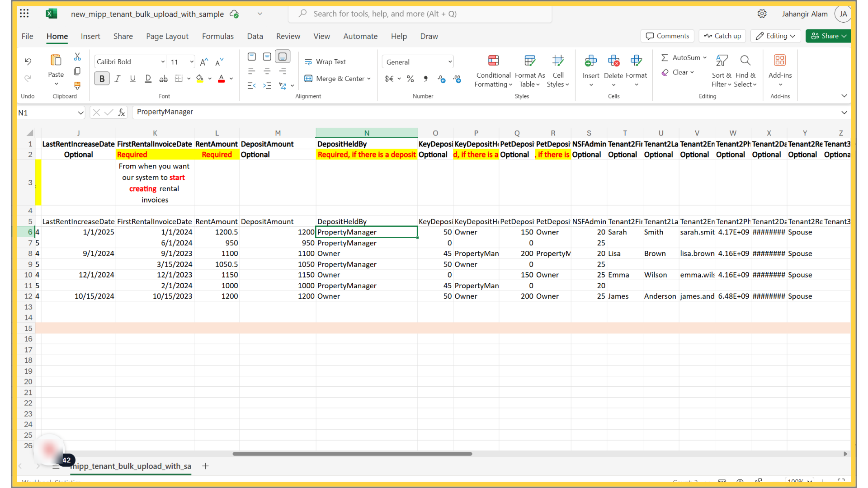Viewport: 868px width, 488px height.
Task: Click AutoSum button
Action: tap(684, 58)
